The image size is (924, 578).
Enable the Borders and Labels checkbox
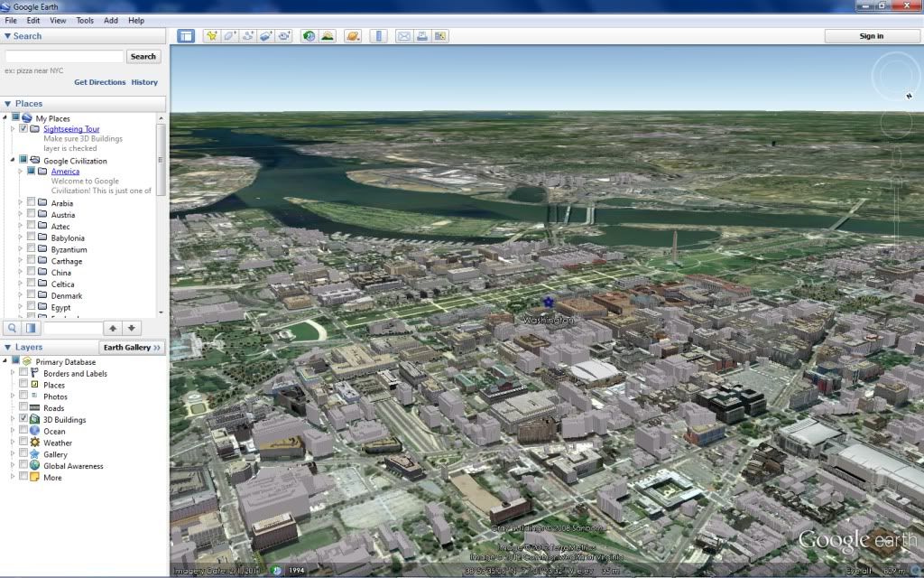coord(23,372)
